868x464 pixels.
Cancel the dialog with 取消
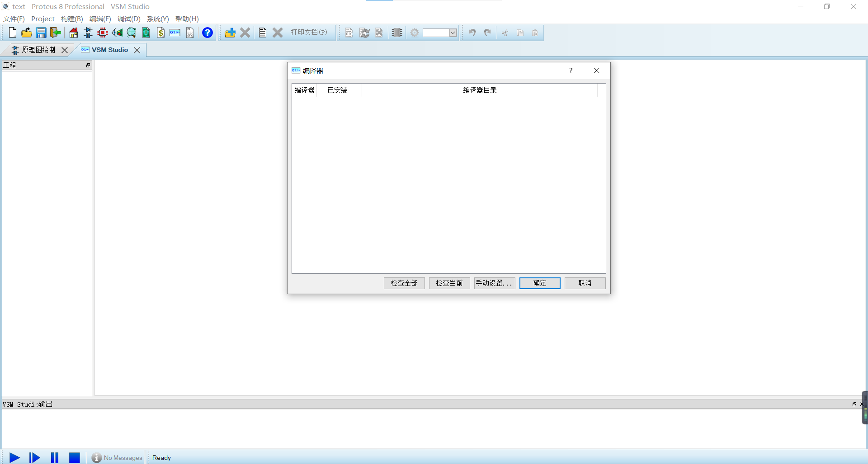(585, 283)
